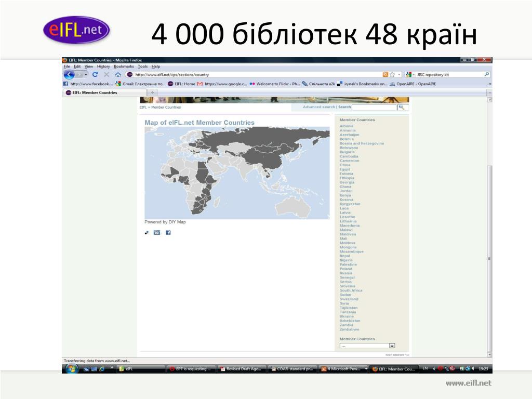
Task: Select the EIFL: Member Countries tab
Action: pos(104,92)
